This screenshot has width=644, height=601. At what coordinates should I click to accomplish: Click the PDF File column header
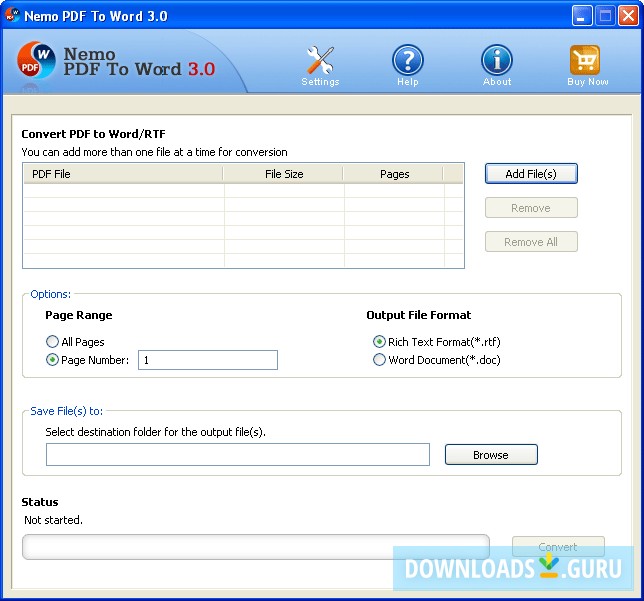click(123, 174)
